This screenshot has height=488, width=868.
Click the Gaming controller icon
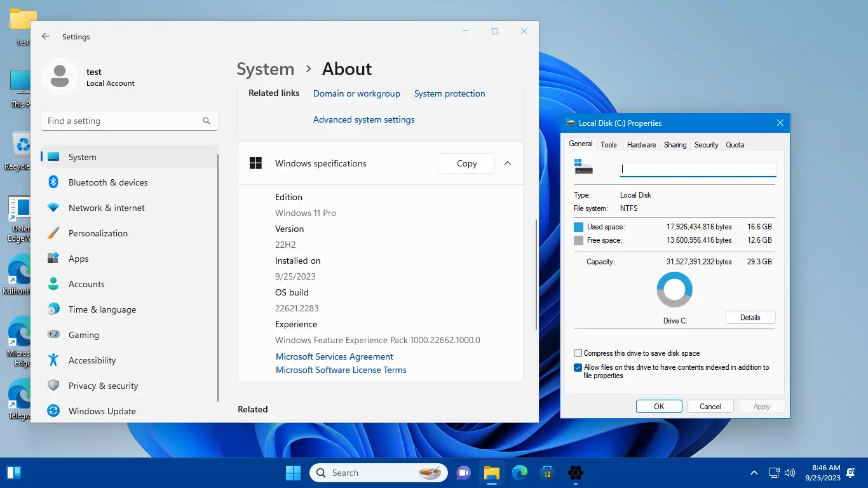click(x=54, y=335)
